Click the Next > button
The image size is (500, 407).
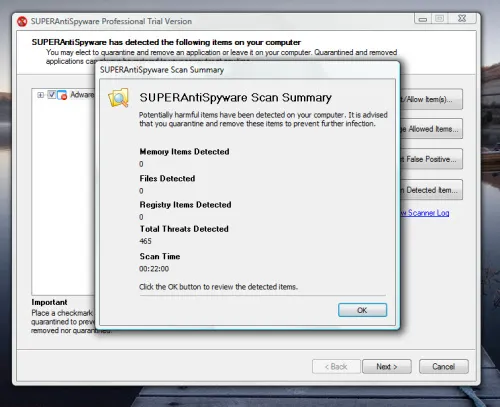click(387, 367)
